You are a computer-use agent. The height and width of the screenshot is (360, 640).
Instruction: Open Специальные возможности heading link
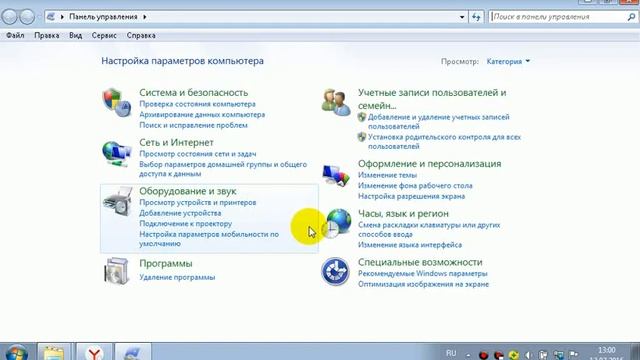point(420,262)
